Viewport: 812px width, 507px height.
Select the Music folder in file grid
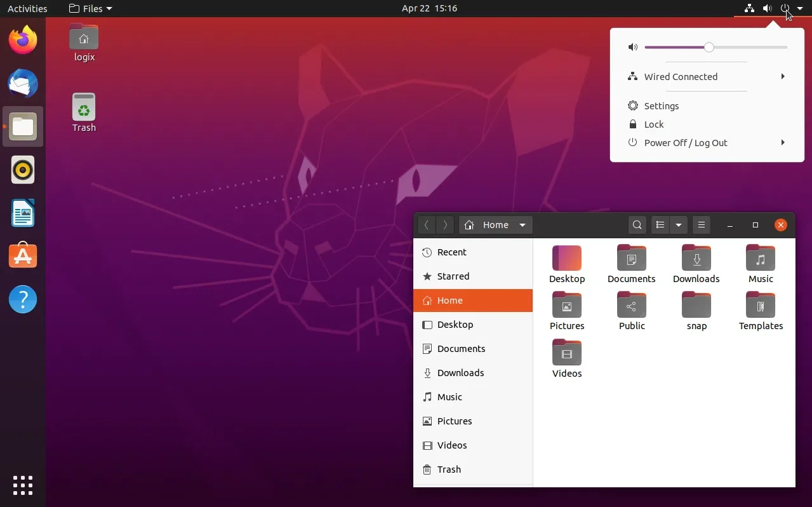tap(761, 264)
